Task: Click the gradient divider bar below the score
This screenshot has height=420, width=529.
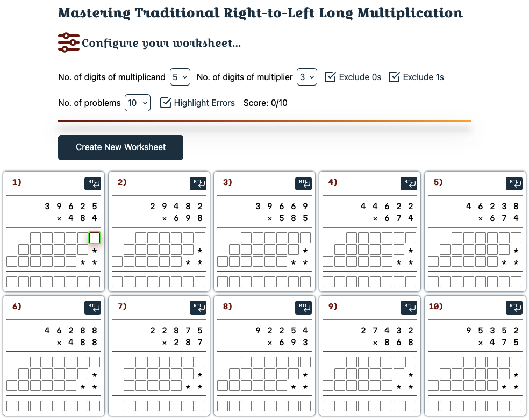Action: pos(264,121)
